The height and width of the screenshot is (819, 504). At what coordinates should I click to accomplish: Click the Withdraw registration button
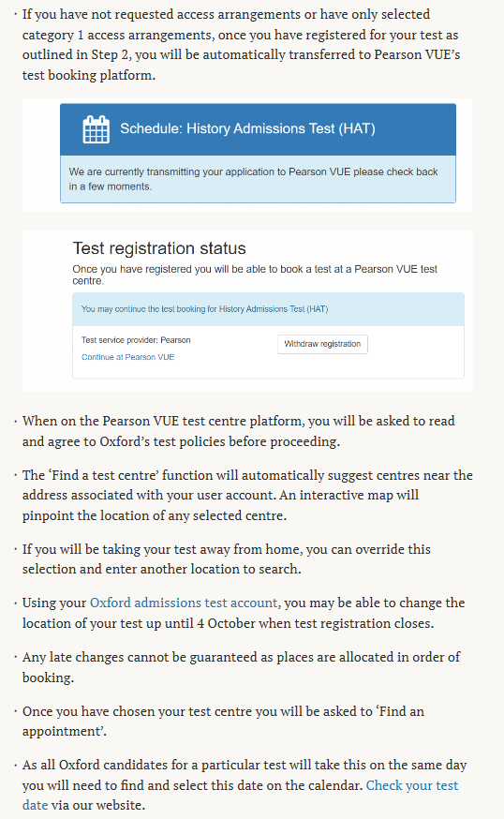click(322, 344)
